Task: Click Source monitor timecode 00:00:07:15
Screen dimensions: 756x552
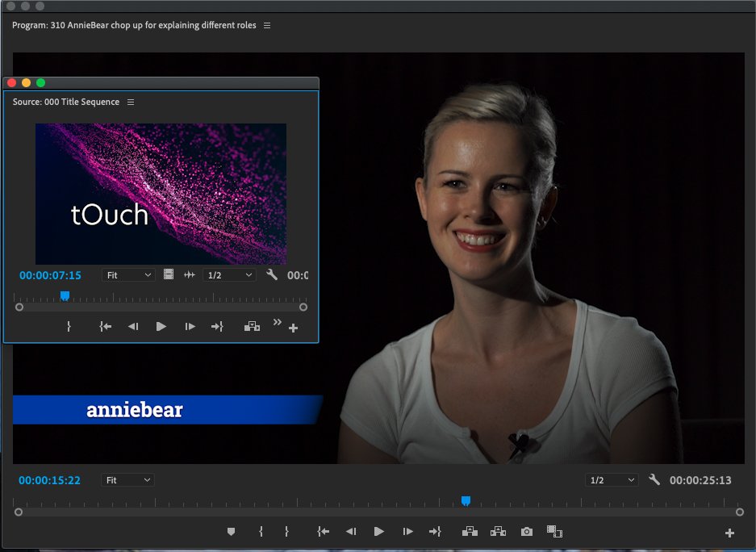Action: [x=50, y=275]
